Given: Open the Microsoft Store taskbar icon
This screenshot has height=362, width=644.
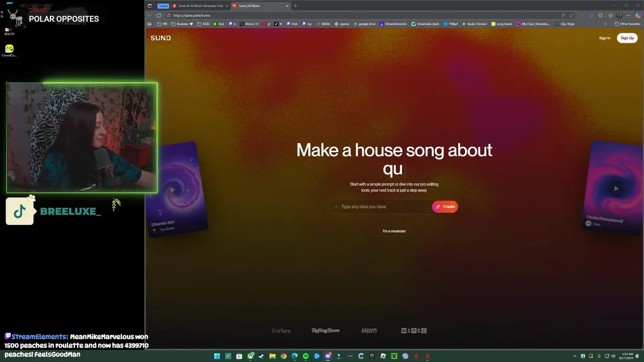Looking at the screenshot, I should coord(239,356).
